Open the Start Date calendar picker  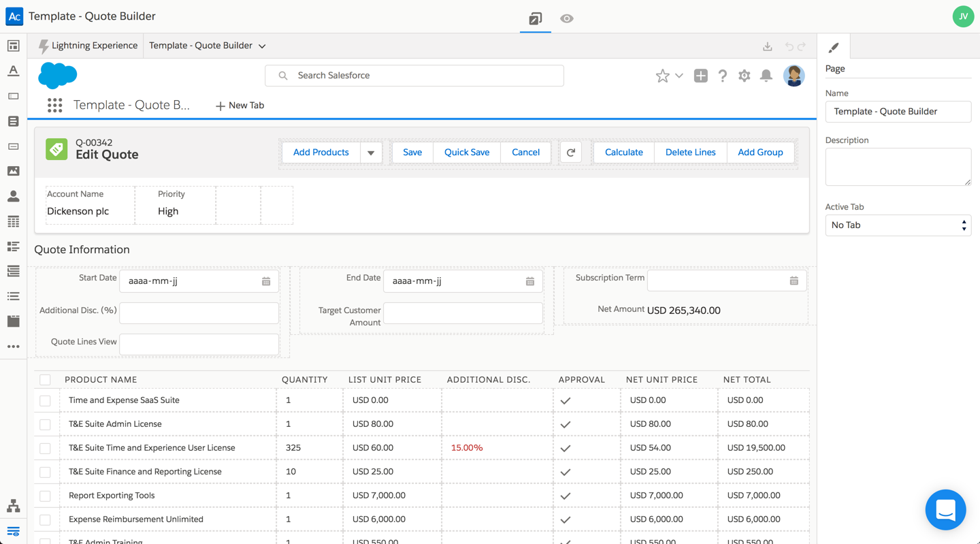pyautogui.click(x=266, y=281)
